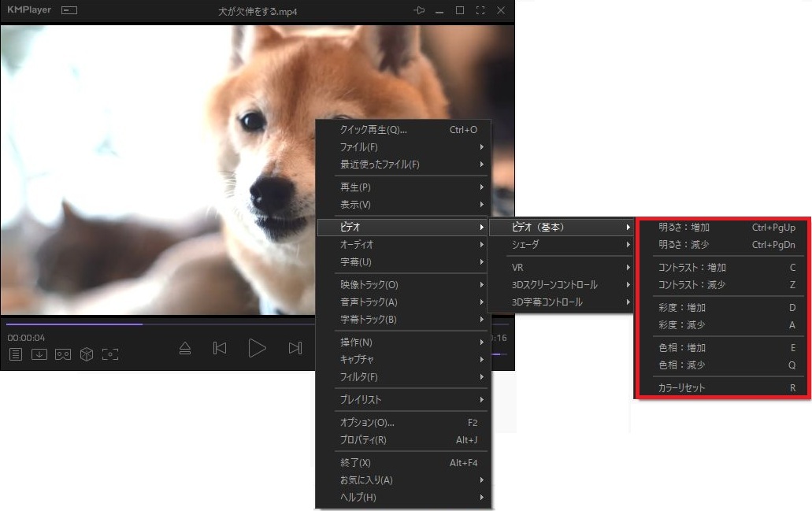The height and width of the screenshot is (511, 812).
Task: Expand the 3Dスクリーンコントロール submenu
Action: pyautogui.click(x=561, y=284)
